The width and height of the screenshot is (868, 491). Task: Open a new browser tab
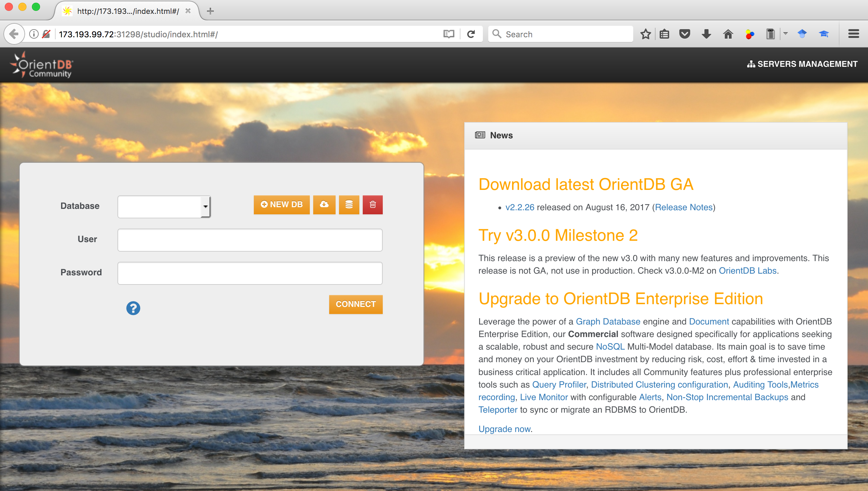pos(210,11)
